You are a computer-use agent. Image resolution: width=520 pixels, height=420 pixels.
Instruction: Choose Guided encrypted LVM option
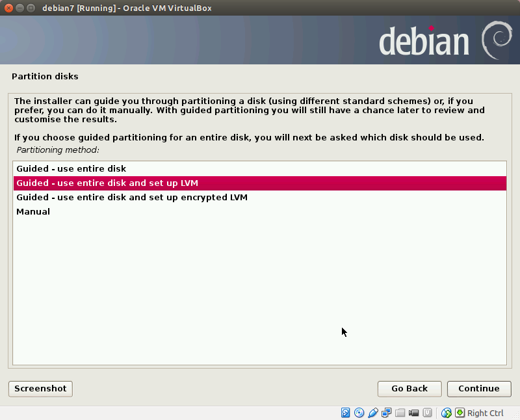coord(259,198)
